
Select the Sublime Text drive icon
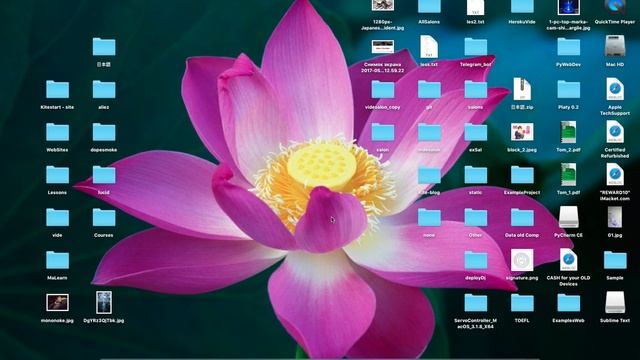click(615, 302)
